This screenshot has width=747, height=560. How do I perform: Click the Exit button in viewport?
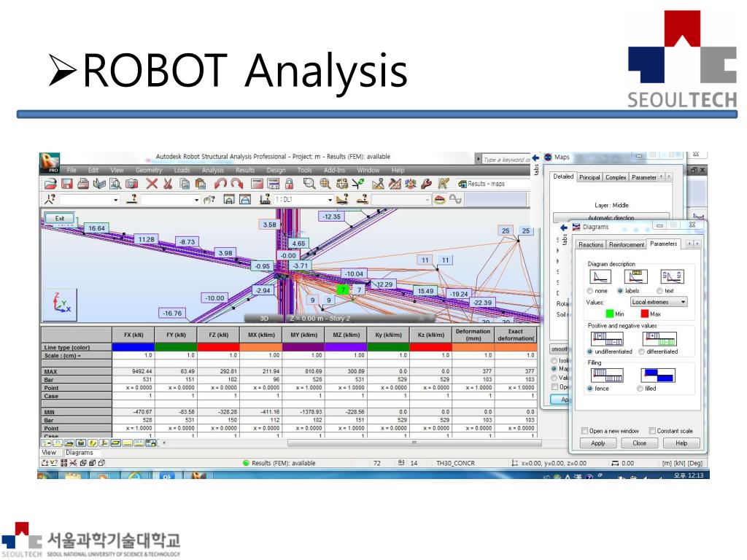[x=60, y=218]
